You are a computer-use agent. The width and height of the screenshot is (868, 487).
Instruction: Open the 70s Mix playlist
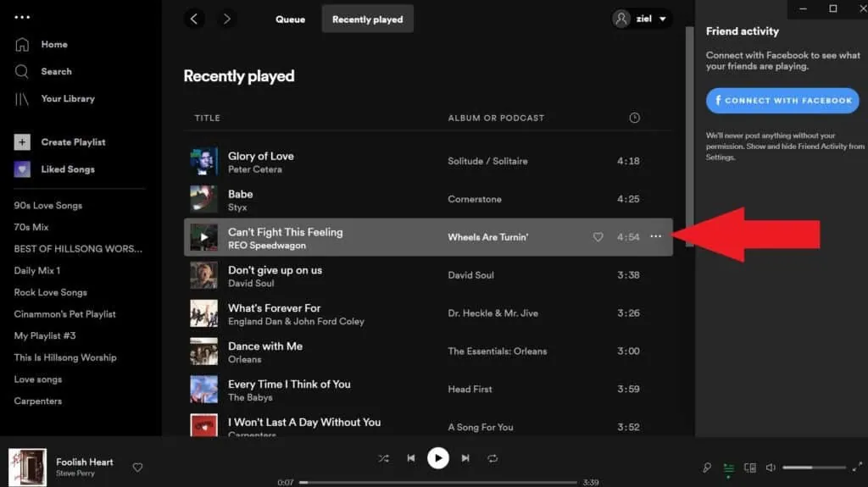coord(31,227)
